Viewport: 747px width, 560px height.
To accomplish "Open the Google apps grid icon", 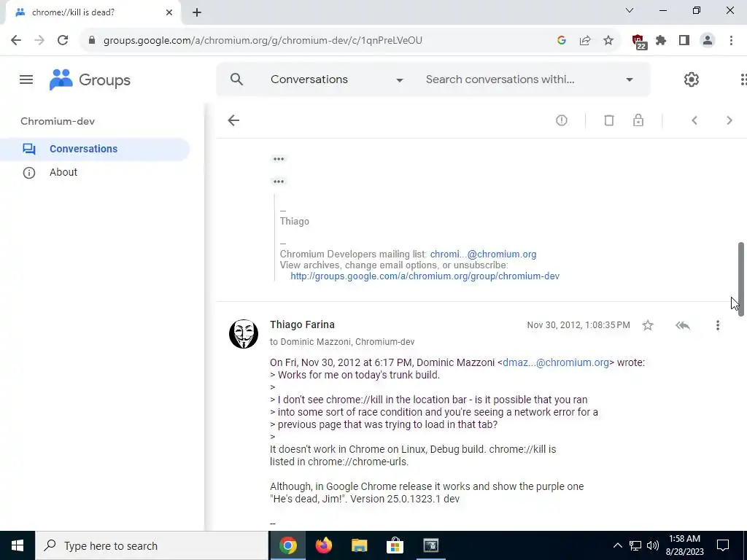I will (743, 79).
